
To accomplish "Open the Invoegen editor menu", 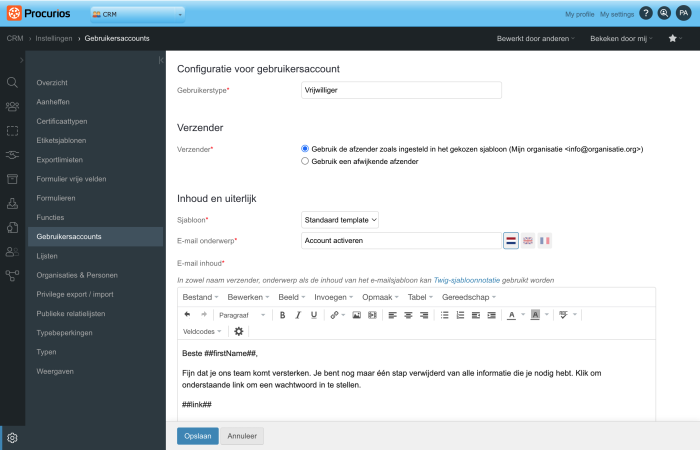I will pyautogui.click(x=333, y=297).
